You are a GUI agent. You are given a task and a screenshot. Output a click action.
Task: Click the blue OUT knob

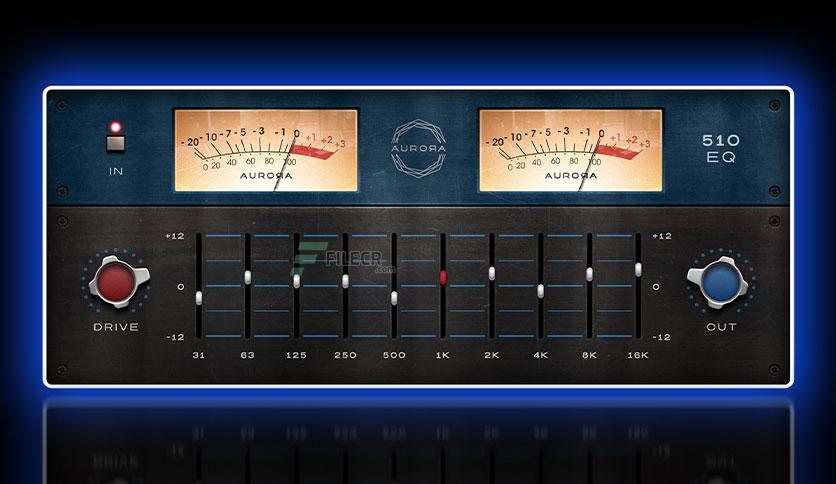click(720, 282)
